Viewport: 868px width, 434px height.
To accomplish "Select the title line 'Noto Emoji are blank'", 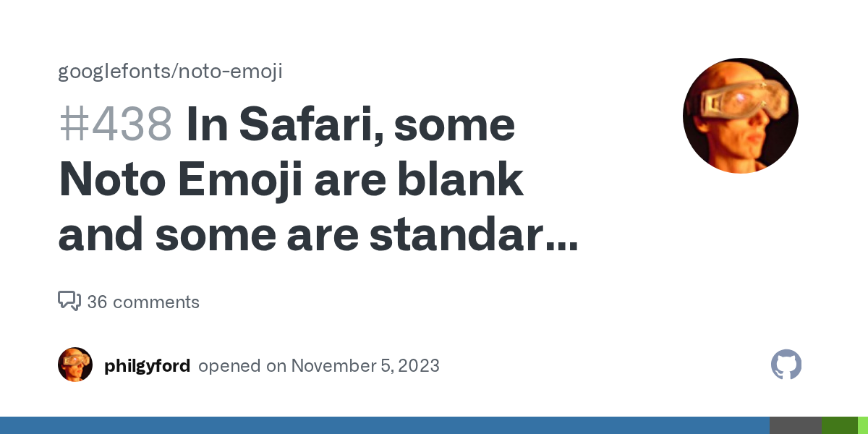I will pos(290,181).
